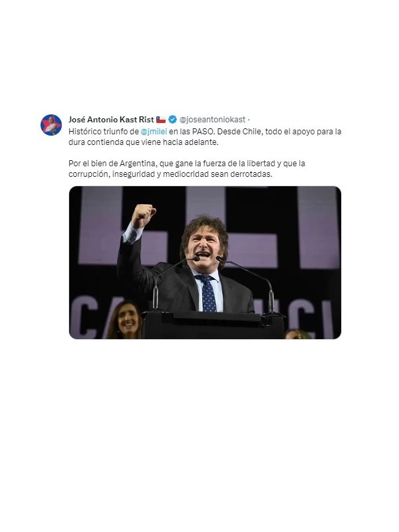
Task: Click the separator dot after the handle
Action: pos(249,120)
